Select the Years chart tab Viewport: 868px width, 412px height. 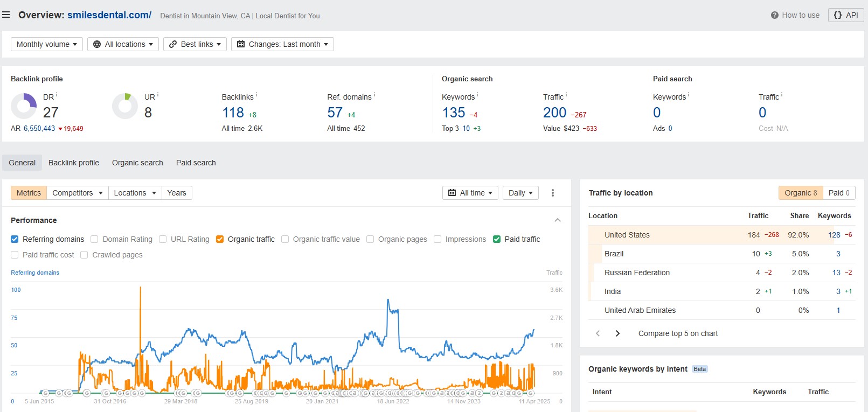(177, 193)
